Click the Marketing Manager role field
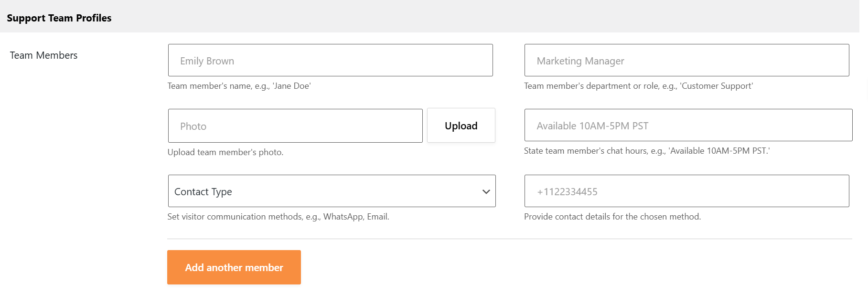Image resolution: width=868 pixels, height=294 pixels. point(686,60)
